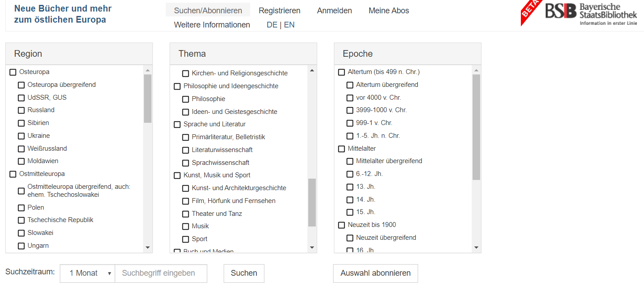The image size is (644, 289).
Task: Click the Thema list scroll-up arrow
Action: [x=312, y=70]
